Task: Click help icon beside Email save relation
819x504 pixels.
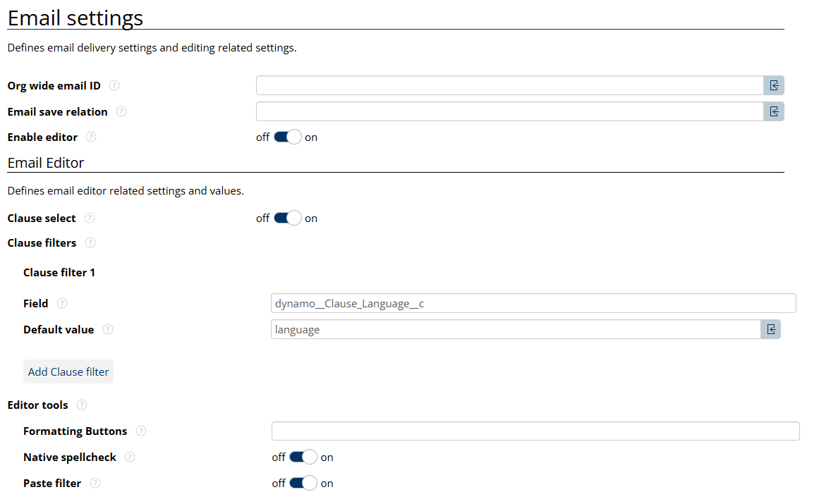Action: 121,111
